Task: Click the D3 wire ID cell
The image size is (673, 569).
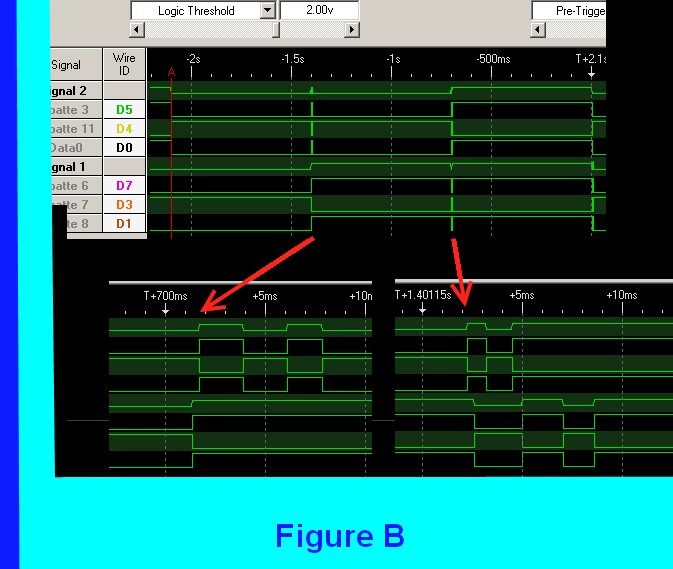Action: pyautogui.click(x=124, y=205)
